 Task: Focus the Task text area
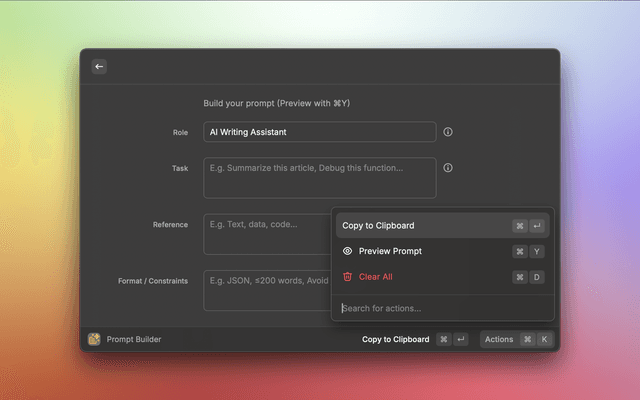pos(319,177)
